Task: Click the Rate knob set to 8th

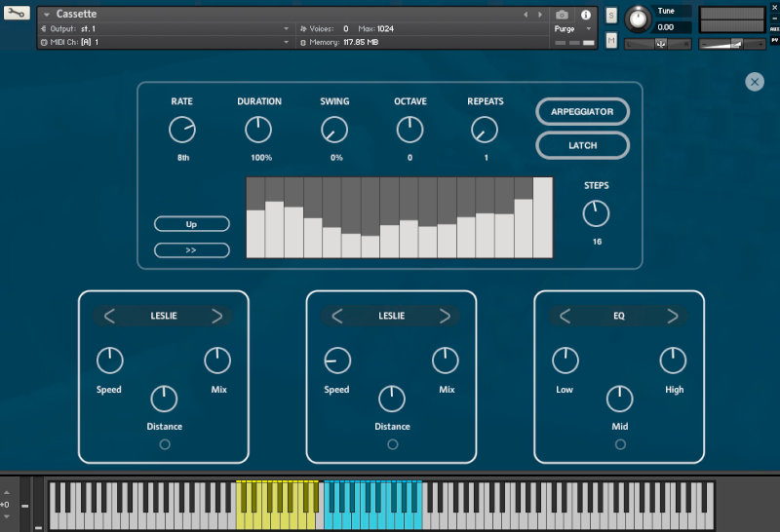Action: [182, 129]
